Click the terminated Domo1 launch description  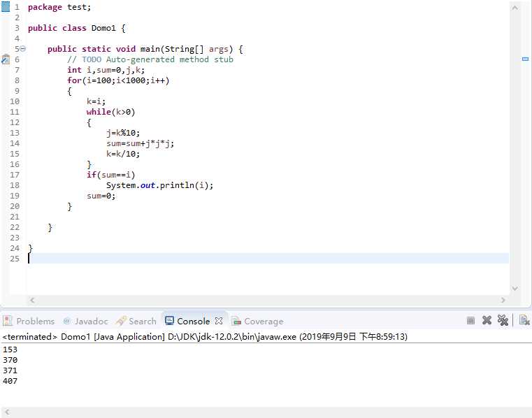(x=205, y=337)
